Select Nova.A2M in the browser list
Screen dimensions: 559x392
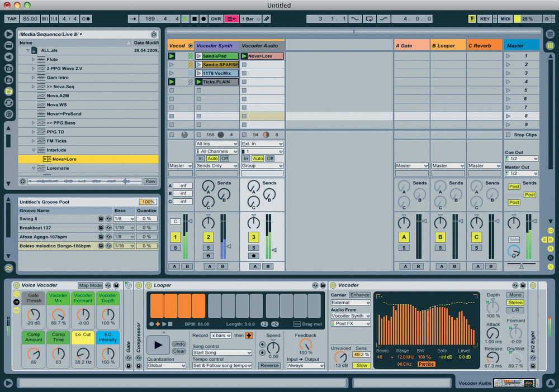click(58, 96)
